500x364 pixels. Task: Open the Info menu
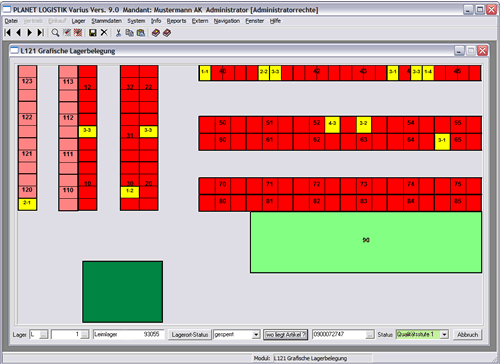[156, 21]
